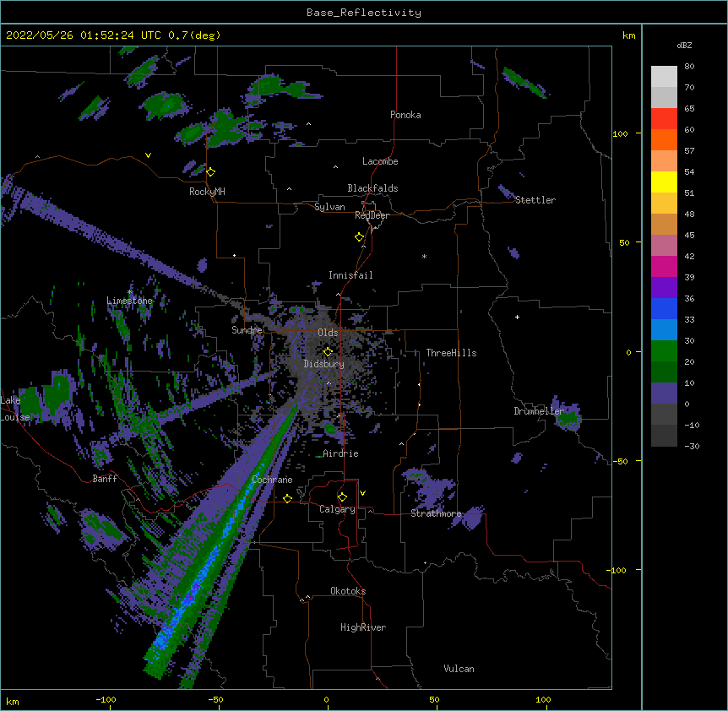Viewport: 728px width, 711px height.
Task: Select the Drumheller label
Action: point(539,411)
